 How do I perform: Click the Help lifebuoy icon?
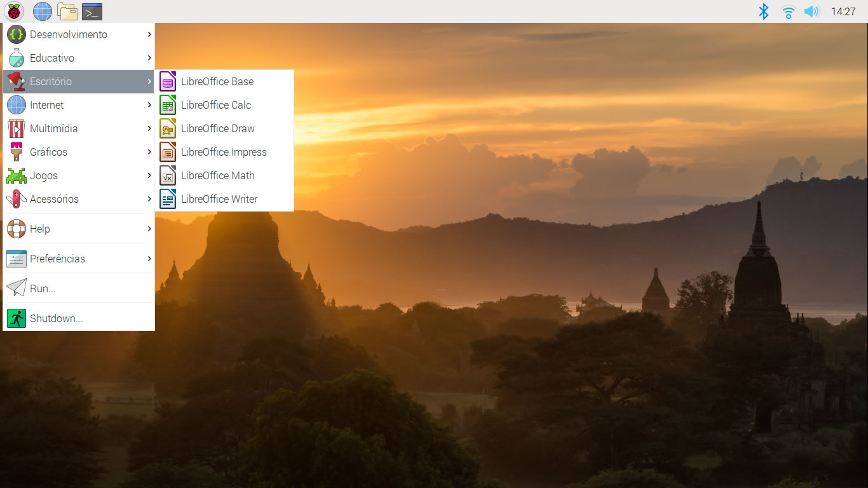17,229
